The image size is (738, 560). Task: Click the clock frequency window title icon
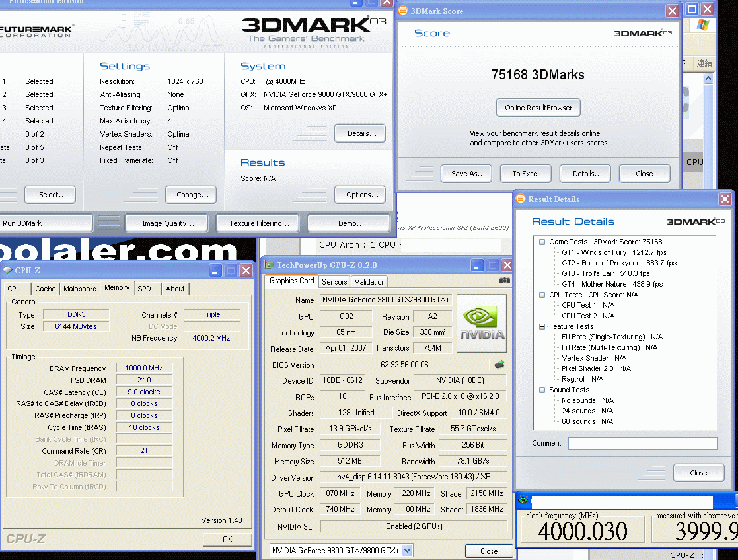coord(523,500)
